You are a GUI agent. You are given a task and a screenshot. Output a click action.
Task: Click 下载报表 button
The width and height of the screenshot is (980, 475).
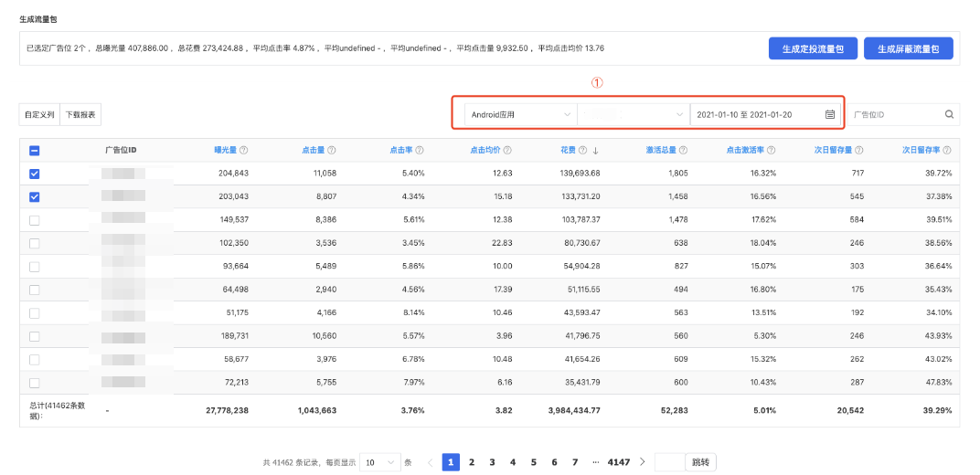tap(80, 115)
